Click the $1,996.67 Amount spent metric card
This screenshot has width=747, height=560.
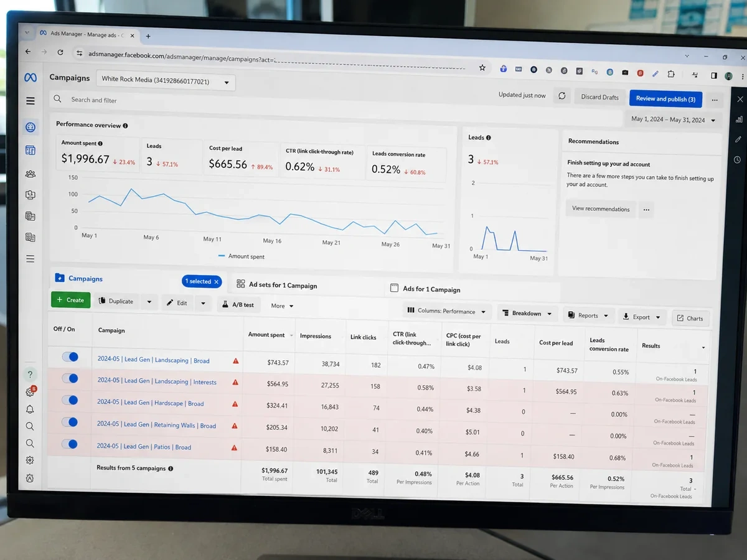[96, 154]
